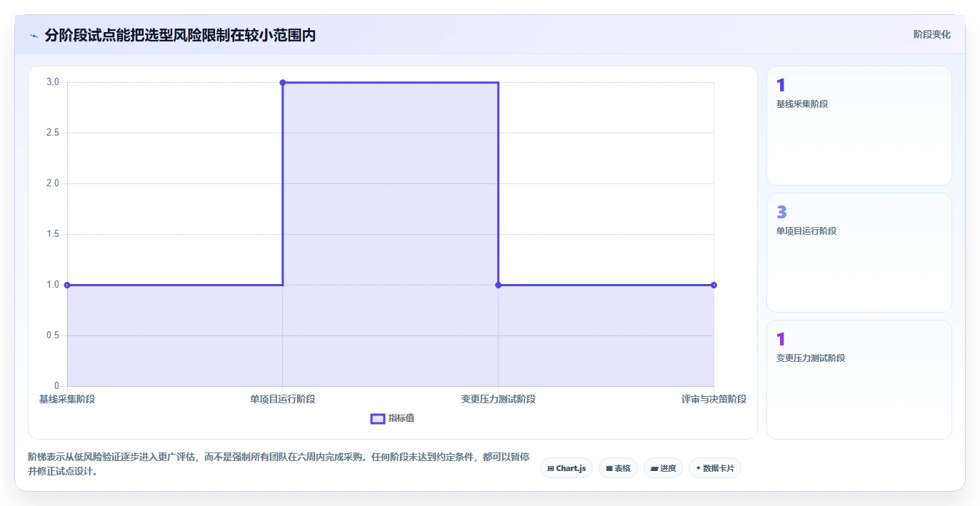Click the icon inside the 进度 chip

654,469
